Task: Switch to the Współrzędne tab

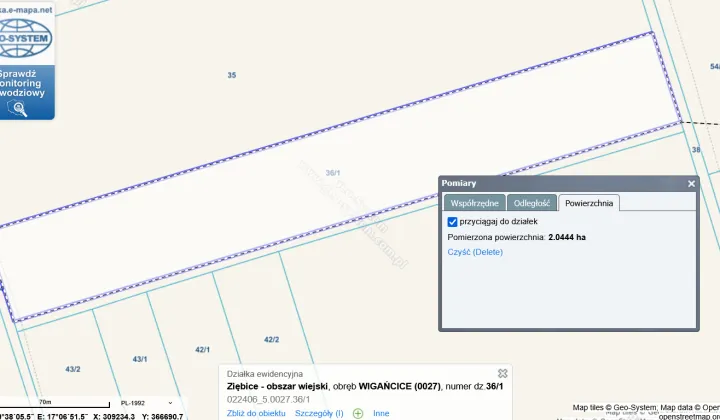Action: (x=474, y=203)
